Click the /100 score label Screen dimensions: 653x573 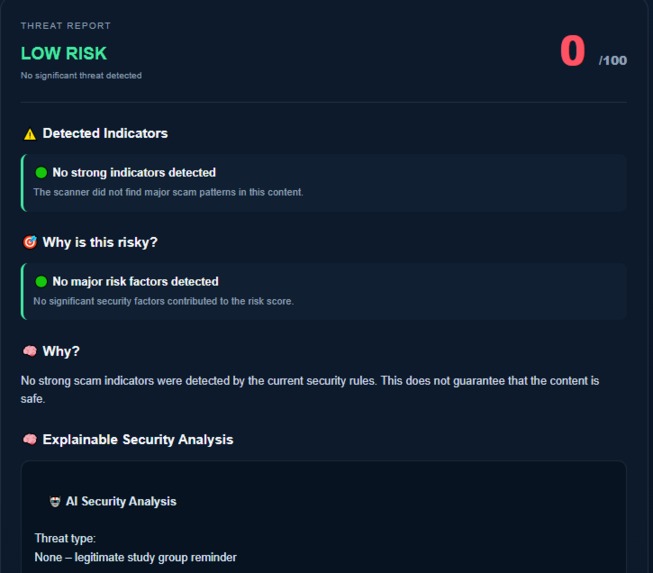click(x=613, y=61)
